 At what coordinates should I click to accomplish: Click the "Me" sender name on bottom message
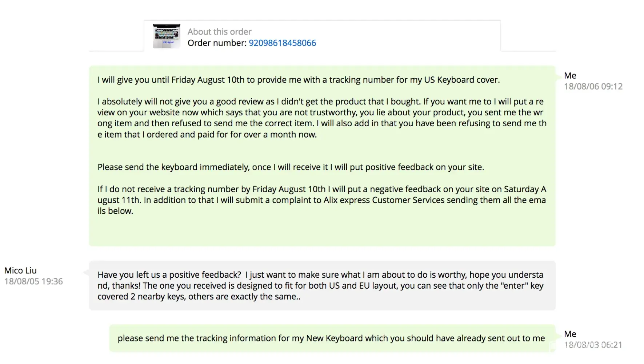click(570, 334)
